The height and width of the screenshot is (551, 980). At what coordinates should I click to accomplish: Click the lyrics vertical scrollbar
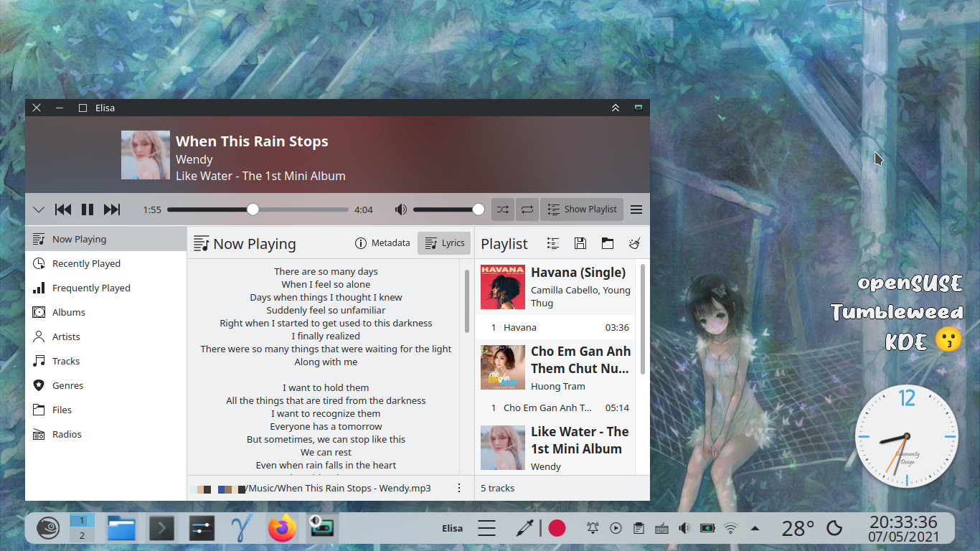(467, 301)
